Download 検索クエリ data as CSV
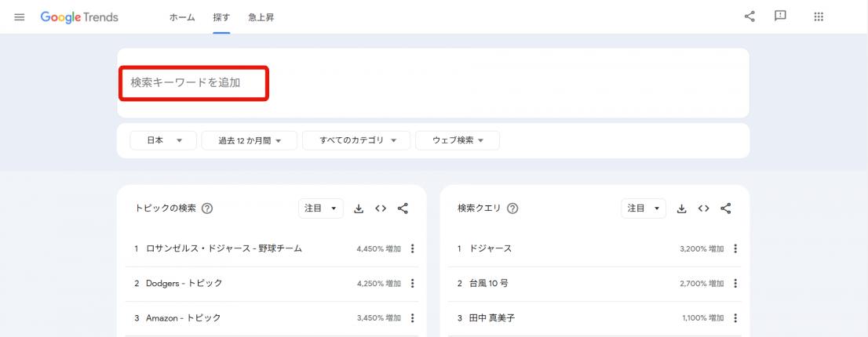Image resolution: width=868 pixels, height=337 pixels. point(682,208)
